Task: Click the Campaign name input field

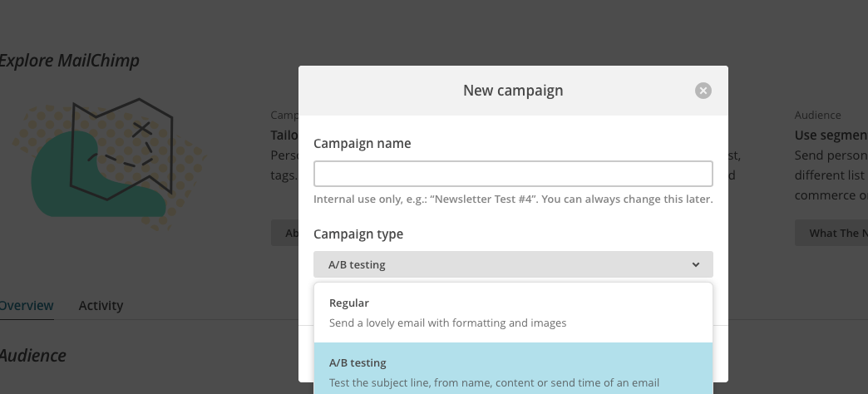Action: click(x=513, y=174)
